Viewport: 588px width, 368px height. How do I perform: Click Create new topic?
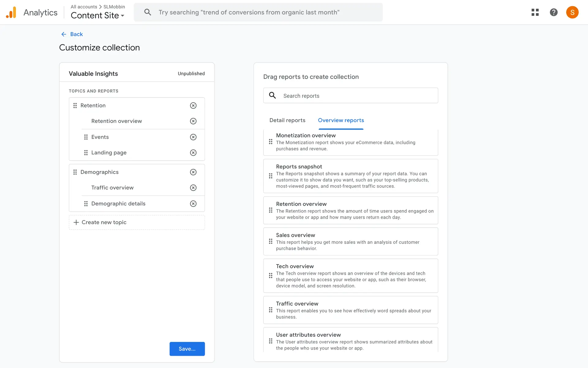[x=104, y=222]
